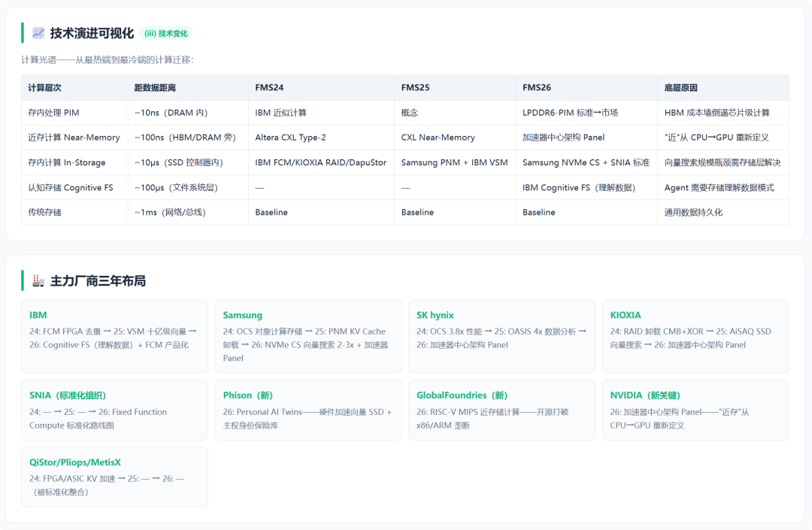Open the SK hynix vendor card title

point(435,315)
